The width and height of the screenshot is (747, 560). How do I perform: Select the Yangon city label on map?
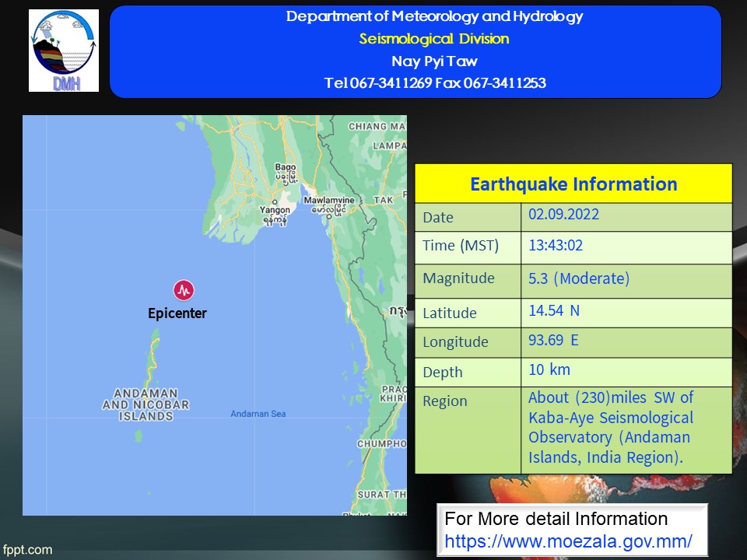274,210
